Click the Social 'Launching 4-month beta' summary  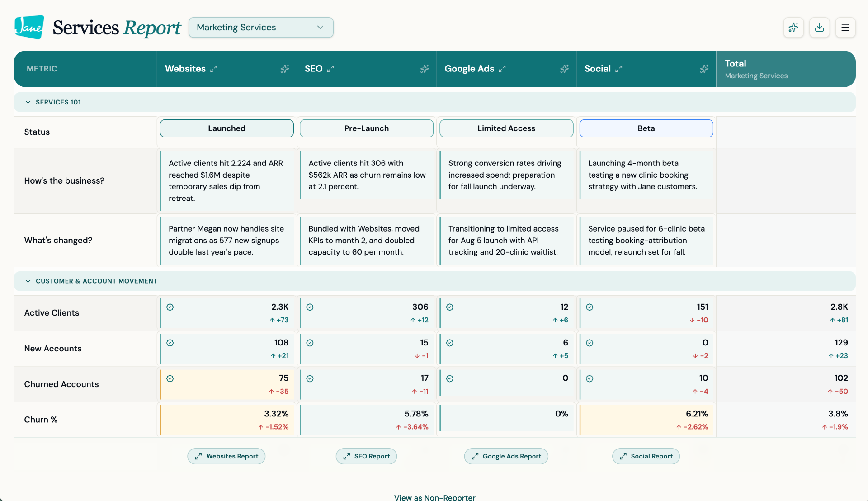click(x=643, y=175)
